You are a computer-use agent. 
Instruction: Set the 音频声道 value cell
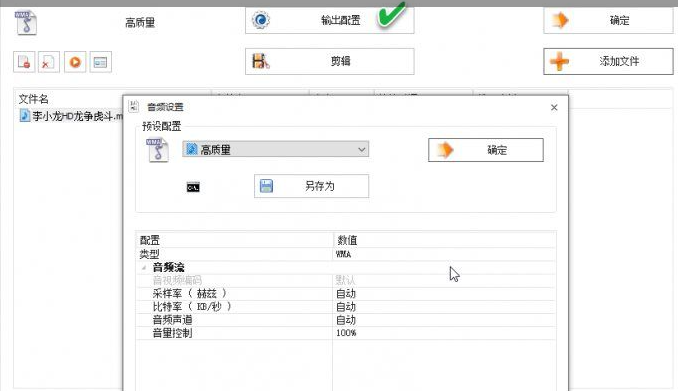coord(444,320)
